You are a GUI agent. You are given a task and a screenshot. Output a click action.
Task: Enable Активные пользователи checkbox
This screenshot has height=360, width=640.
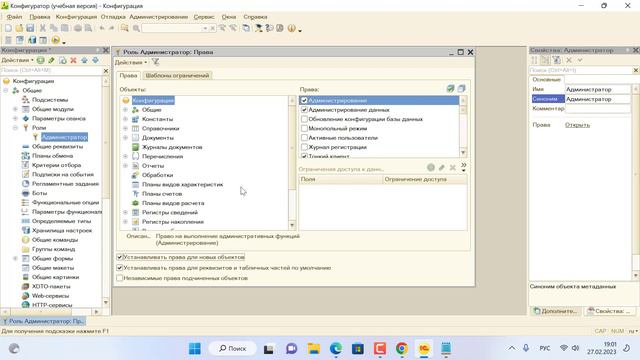(x=304, y=138)
